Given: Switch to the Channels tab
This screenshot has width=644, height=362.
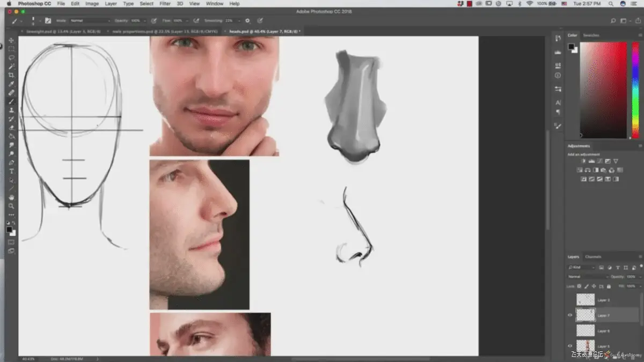Looking at the screenshot, I should pos(593,257).
